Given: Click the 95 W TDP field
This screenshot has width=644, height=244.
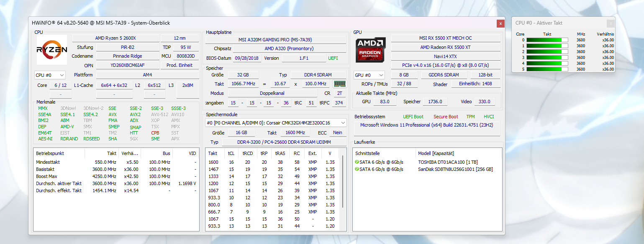Looking at the screenshot, I should [x=186, y=47].
